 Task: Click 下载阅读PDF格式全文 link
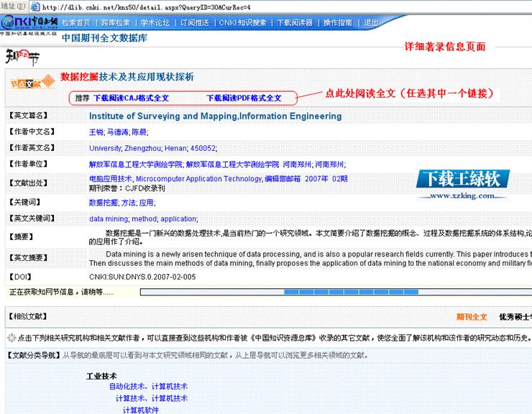pos(244,98)
